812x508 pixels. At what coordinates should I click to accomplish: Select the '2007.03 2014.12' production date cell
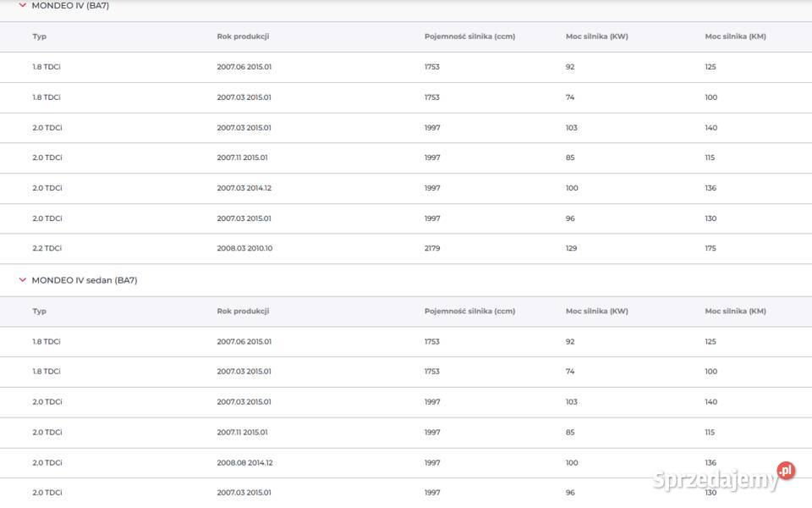[x=244, y=188]
